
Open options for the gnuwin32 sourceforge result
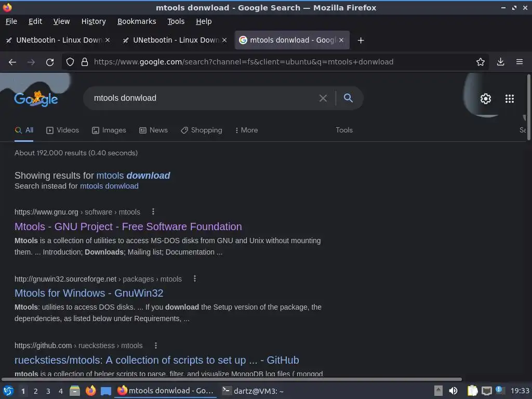coord(195,278)
